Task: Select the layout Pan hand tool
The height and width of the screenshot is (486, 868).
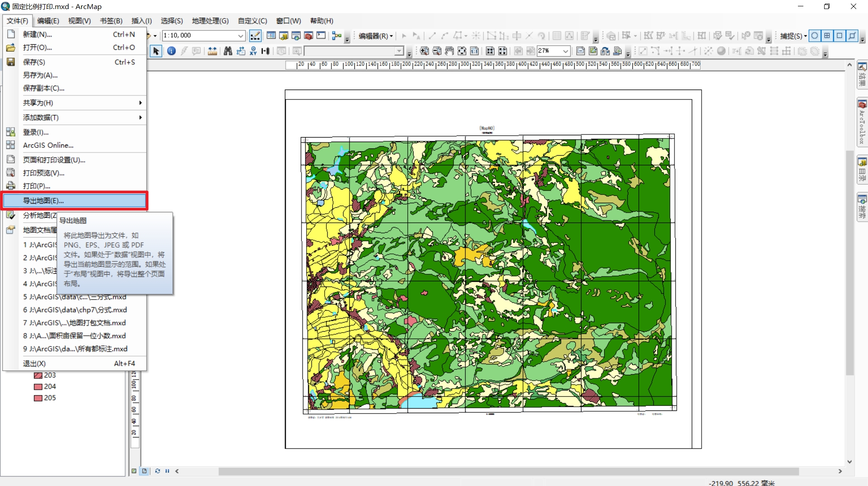Action: pyautogui.click(x=449, y=51)
